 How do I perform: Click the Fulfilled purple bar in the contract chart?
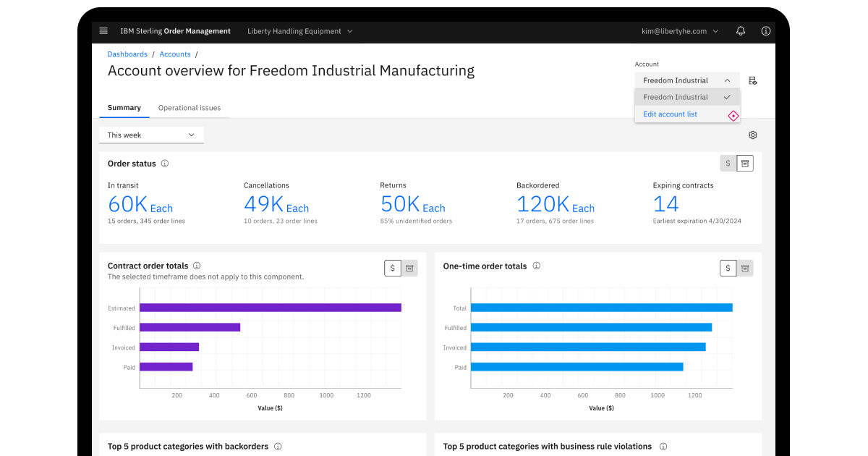tap(190, 327)
